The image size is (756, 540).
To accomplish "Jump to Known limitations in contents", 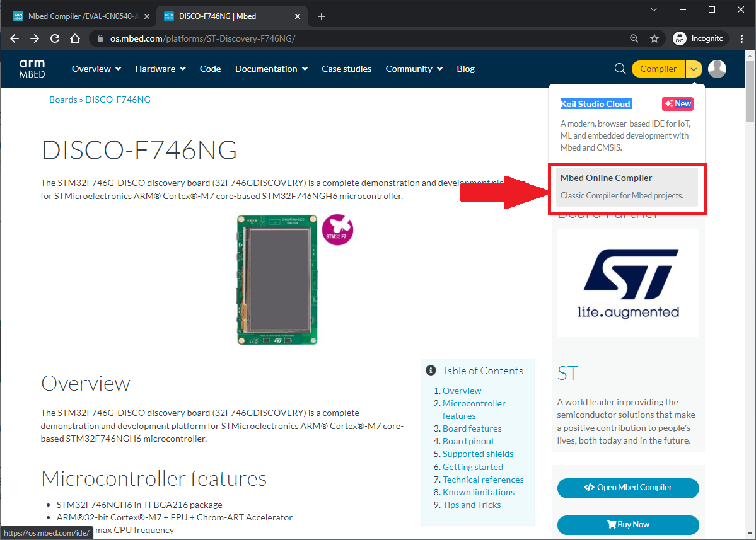I will [x=479, y=492].
